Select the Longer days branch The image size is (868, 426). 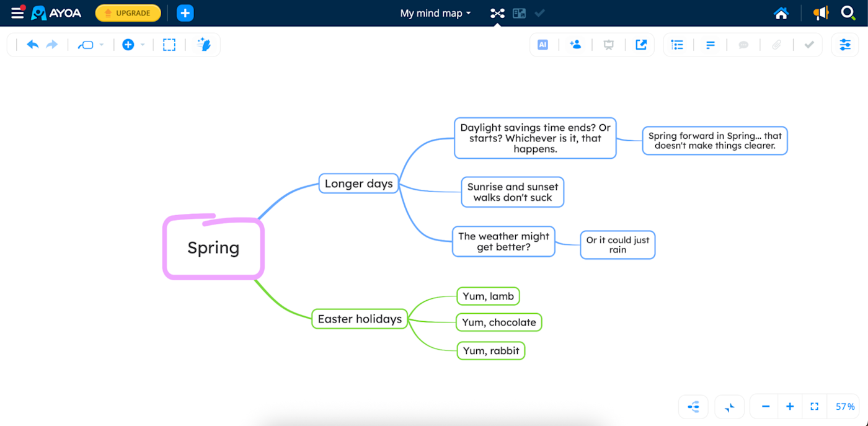tap(358, 184)
